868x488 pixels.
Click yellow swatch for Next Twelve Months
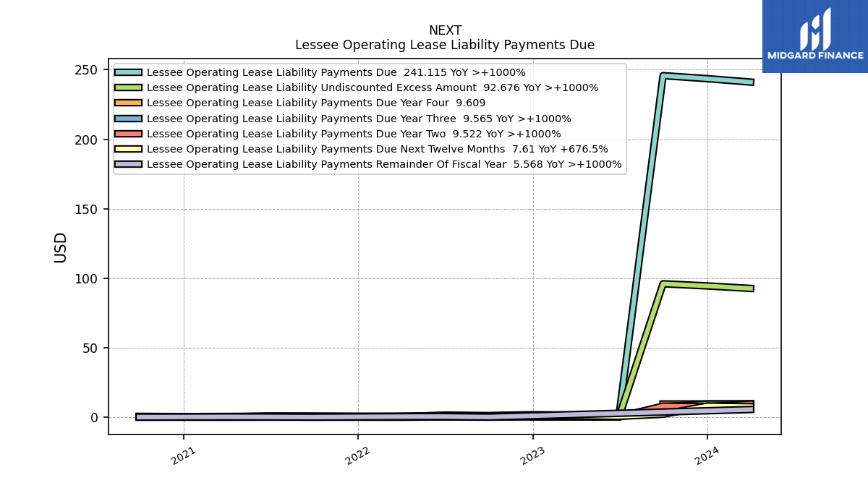tap(128, 149)
